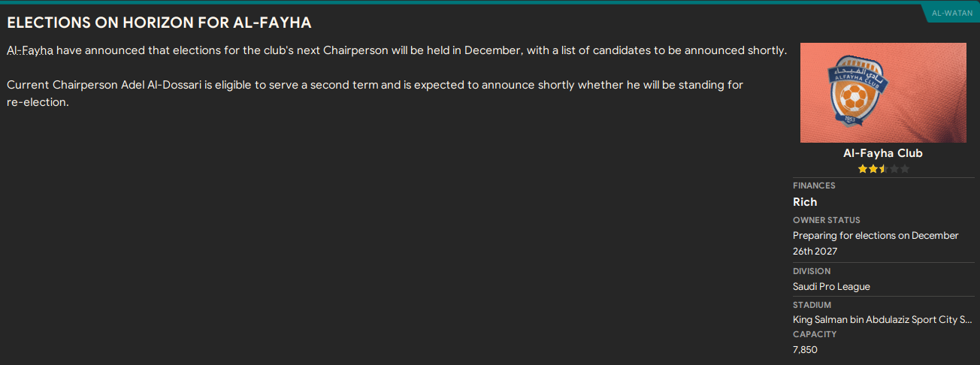Viewport: 980px width, 365px height.
Task: Click the paragraph announcing December elections
Action: [x=397, y=50]
